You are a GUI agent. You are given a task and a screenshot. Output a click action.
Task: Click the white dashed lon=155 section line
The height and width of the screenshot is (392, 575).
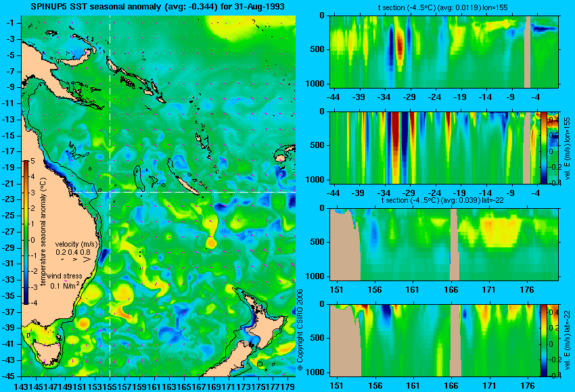tap(110, 196)
